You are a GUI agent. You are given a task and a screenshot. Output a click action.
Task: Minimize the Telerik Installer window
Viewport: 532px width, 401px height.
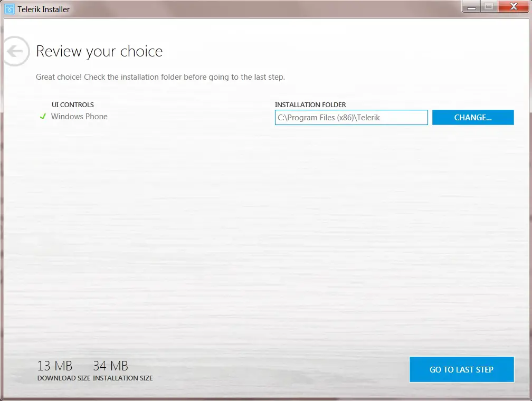(x=471, y=6)
